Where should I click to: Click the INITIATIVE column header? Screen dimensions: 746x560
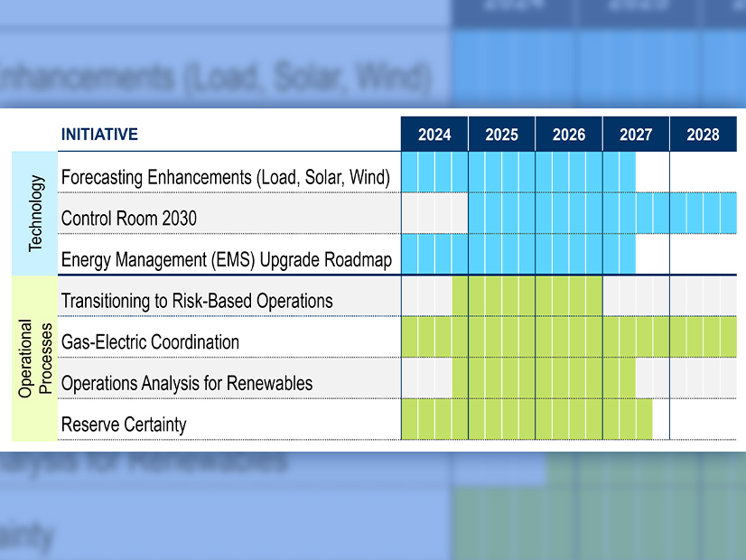click(x=99, y=135)
